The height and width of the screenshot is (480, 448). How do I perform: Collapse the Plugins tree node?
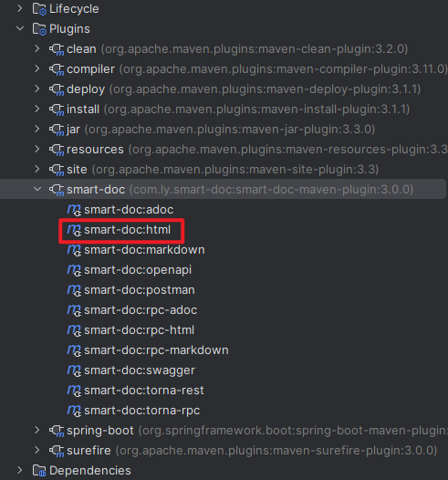(x=20, y=29)
